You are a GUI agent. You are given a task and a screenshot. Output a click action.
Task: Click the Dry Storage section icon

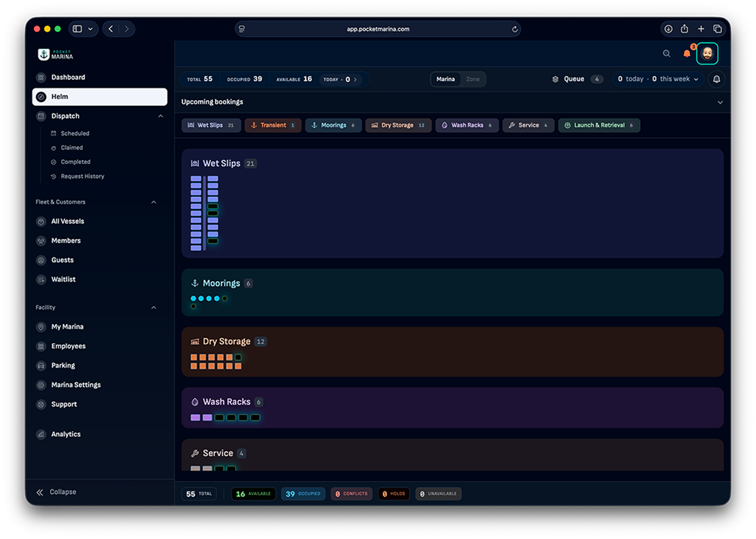click(195, 341)
